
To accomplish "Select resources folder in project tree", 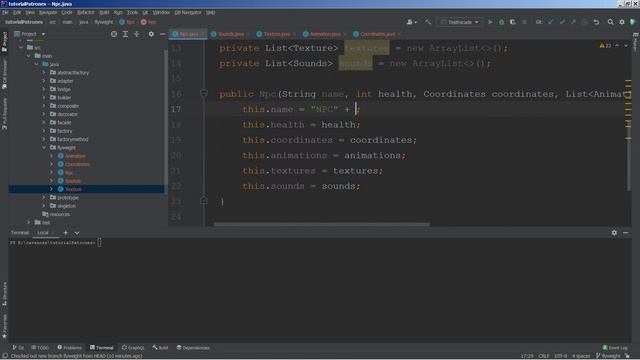I will click(x=60, y=214).
